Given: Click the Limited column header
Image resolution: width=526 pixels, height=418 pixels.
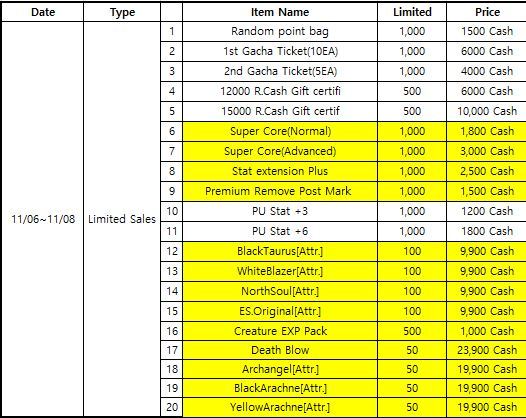Looking at the screenshot, I should click(412, 12).
